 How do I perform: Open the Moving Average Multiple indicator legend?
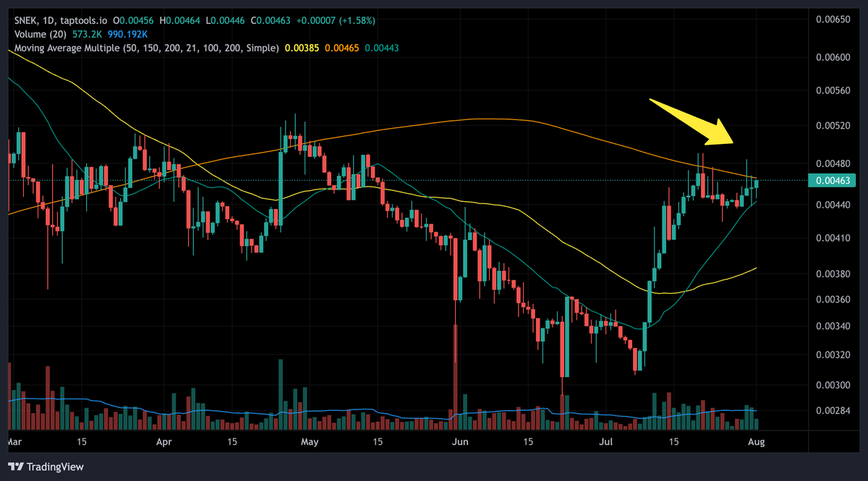click(x=146, y=48)
